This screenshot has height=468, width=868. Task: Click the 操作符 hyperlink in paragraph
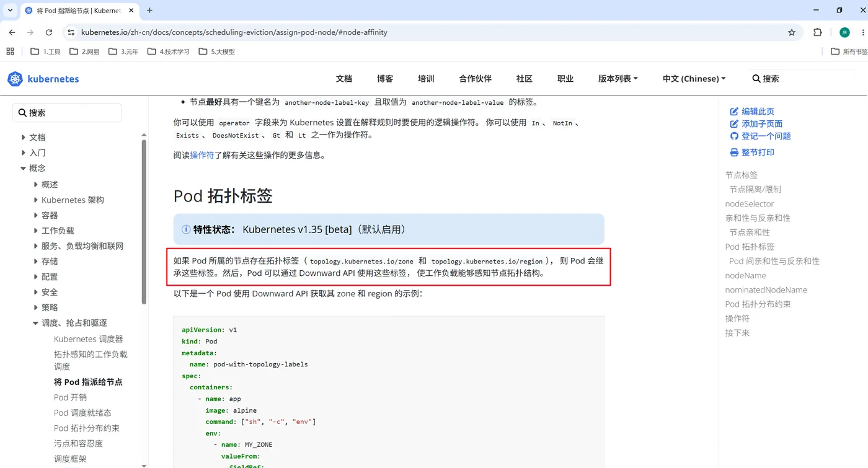pyautogui.click(x=202, y=156)
